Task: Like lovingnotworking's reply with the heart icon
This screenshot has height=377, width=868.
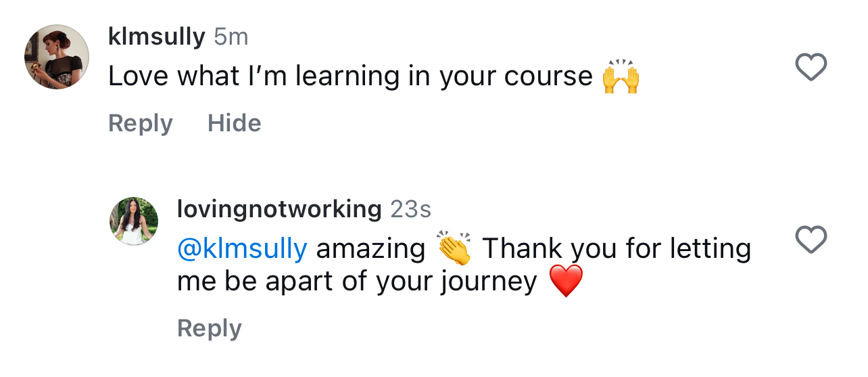Action: [810, 240]
